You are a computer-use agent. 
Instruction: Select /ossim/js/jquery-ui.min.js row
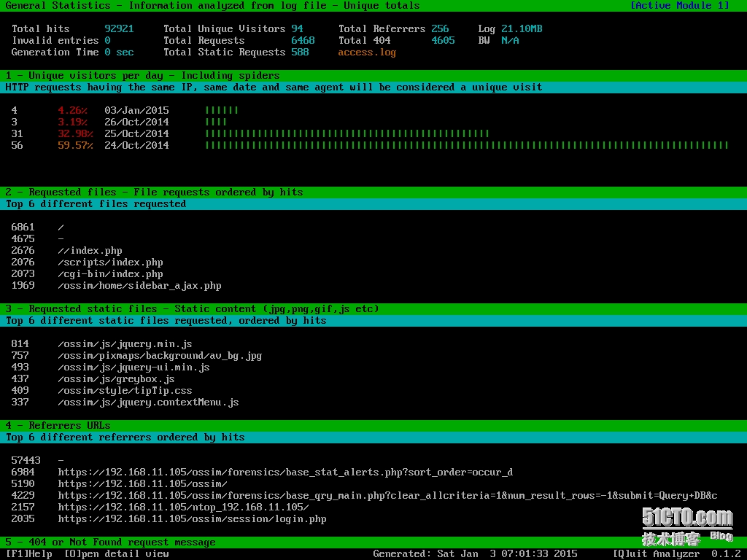click(373, 367)
